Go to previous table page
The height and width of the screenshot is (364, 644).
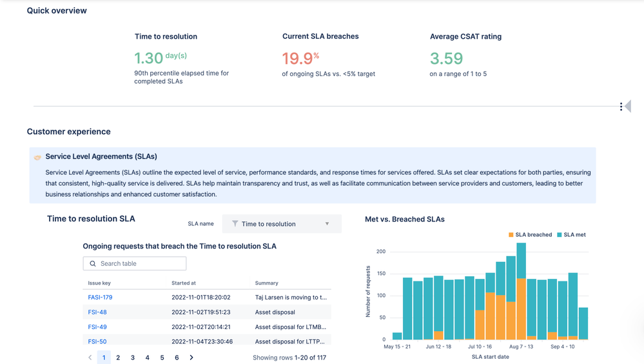[x=90, y=358]
